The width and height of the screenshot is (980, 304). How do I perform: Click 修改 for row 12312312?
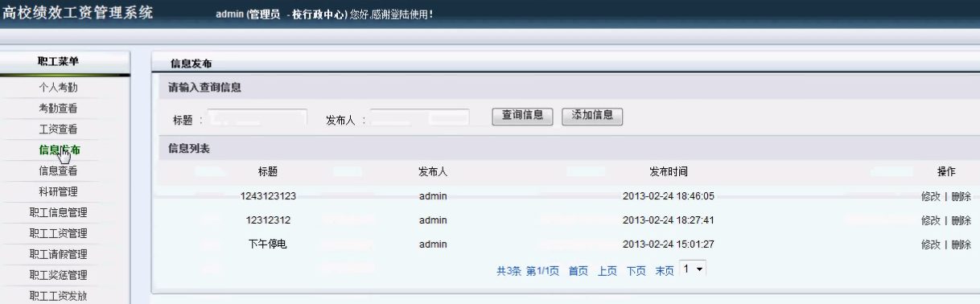(930, 220)
